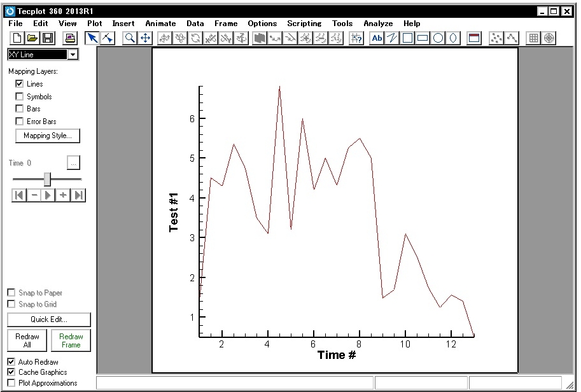Click the spherical rotate tool

click(165, 38)
